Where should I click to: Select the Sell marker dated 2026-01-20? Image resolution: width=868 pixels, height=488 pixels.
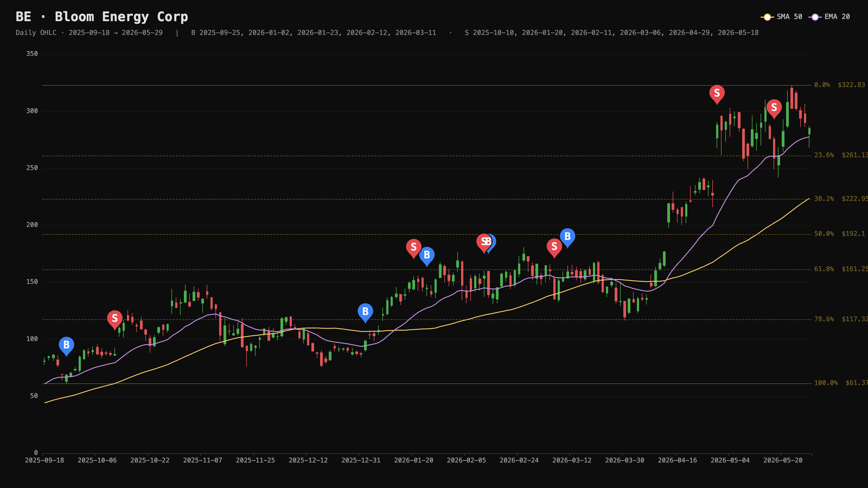coord(413,248)
